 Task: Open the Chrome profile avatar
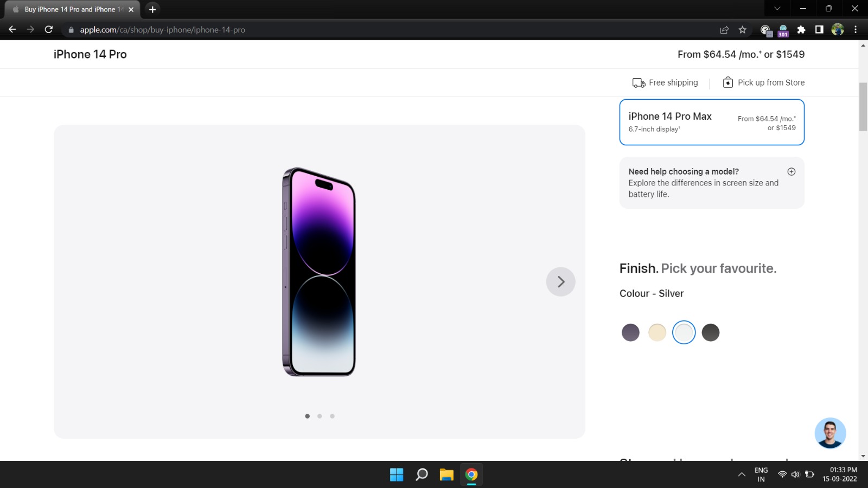[838, 30]
